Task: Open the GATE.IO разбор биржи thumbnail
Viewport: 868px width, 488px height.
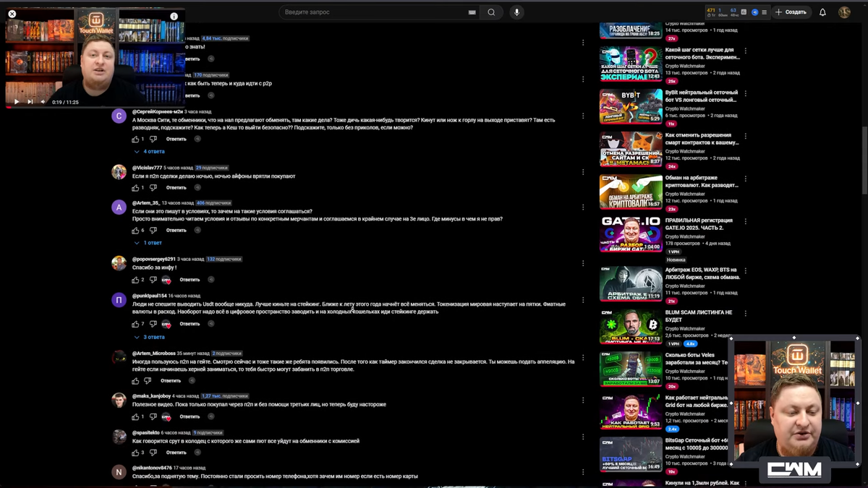Action: (x=631, y=234)
